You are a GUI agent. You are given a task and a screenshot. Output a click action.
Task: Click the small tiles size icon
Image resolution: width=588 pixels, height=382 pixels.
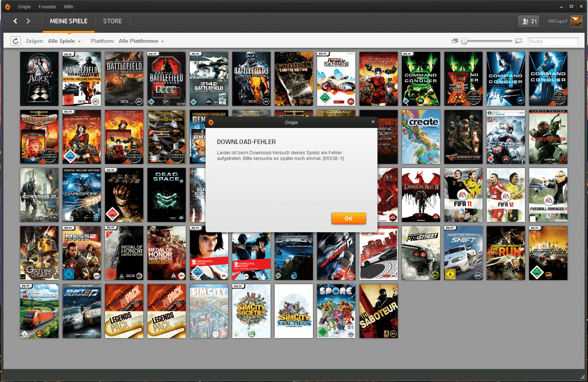(x=455, y=41)
